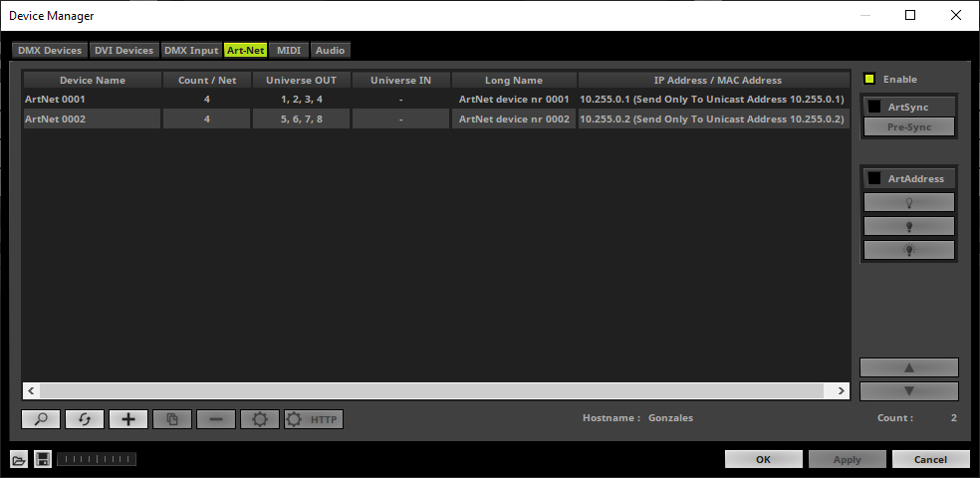Viewport: 980px width, 478px height.
Task: Click the Hostname value Gonzales
Action: (670, 418)
